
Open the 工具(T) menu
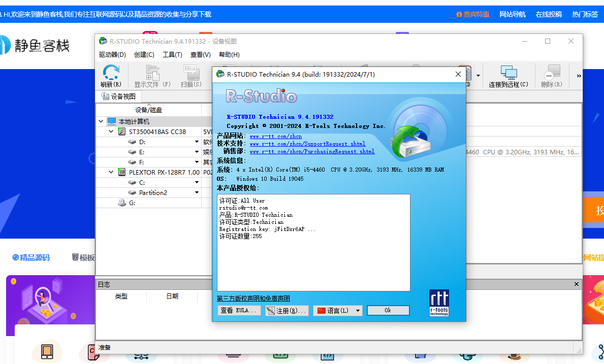pyautogui.click(x=172, y=55)
